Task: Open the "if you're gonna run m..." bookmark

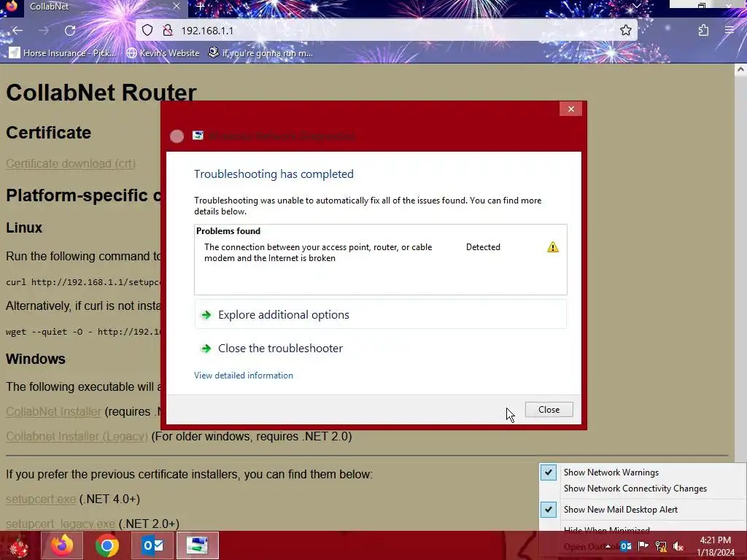Action: [260, 52]
